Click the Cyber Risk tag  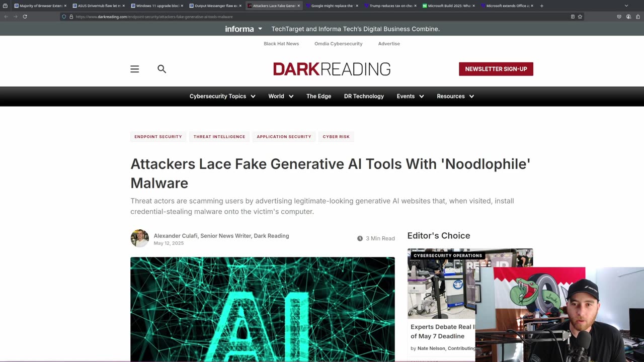(x=336, y=137)
